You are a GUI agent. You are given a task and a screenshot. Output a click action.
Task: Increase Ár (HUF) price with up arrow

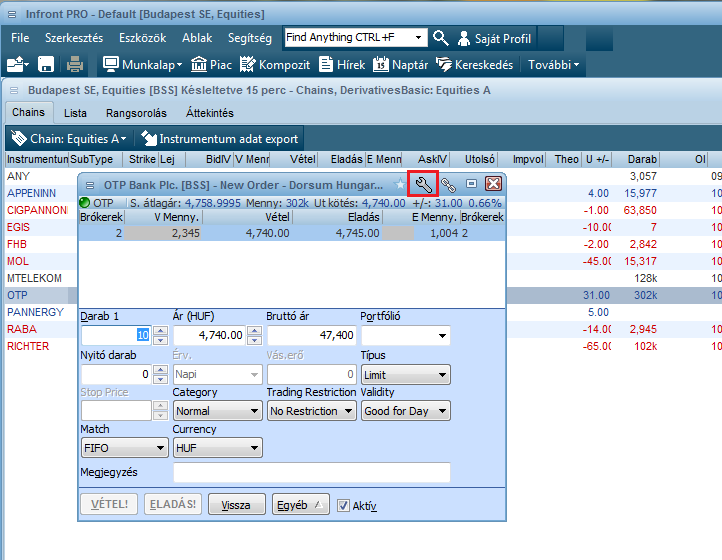point(255,330)
